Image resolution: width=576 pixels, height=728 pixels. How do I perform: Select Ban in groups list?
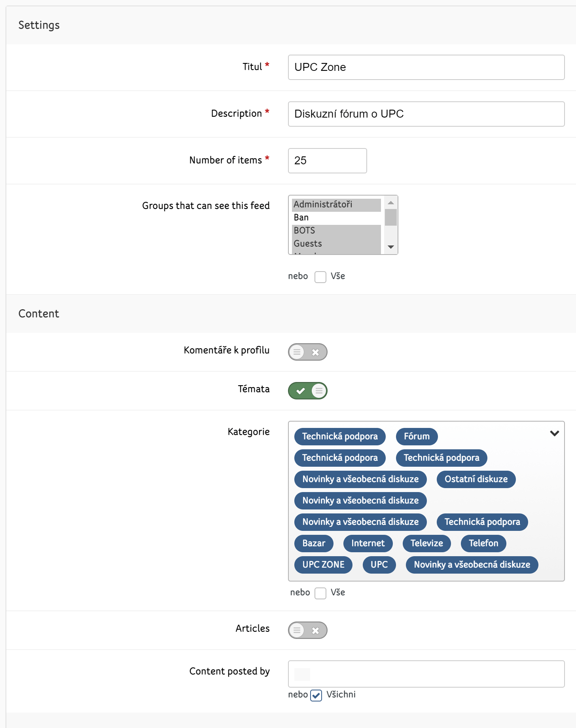[336, 218]
